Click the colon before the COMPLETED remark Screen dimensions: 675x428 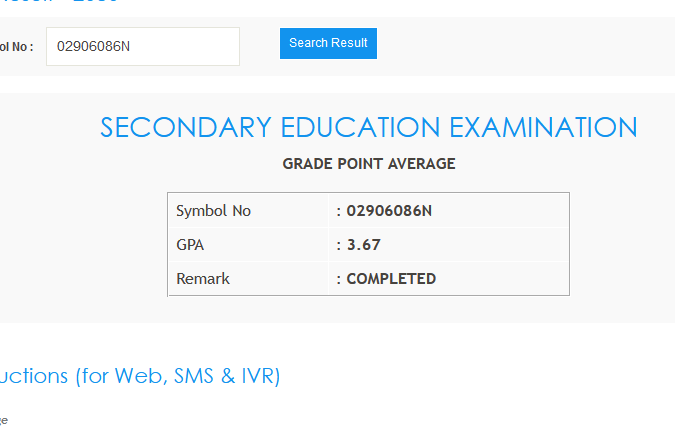(339, 279)
